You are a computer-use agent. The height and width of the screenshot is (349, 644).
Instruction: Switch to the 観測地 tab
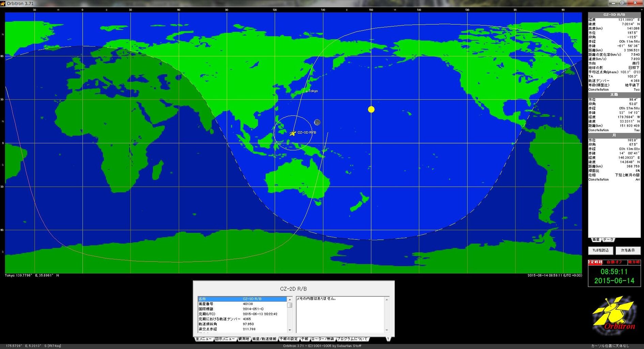(244, 339)
